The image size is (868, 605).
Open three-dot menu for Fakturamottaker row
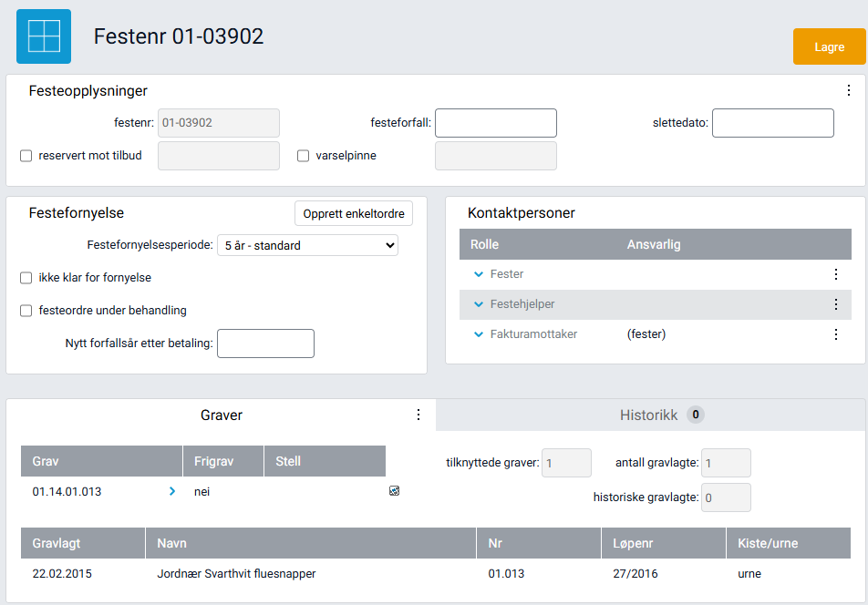[x=835, y=334]
